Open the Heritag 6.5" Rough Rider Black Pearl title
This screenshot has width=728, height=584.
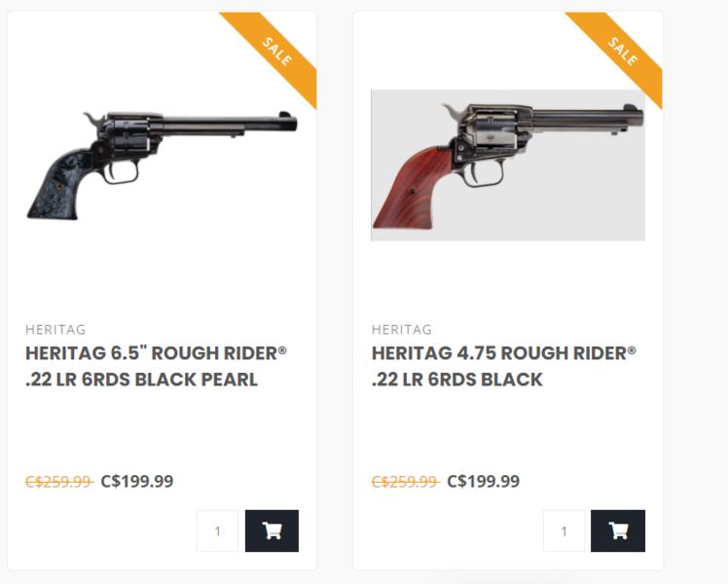156,366
